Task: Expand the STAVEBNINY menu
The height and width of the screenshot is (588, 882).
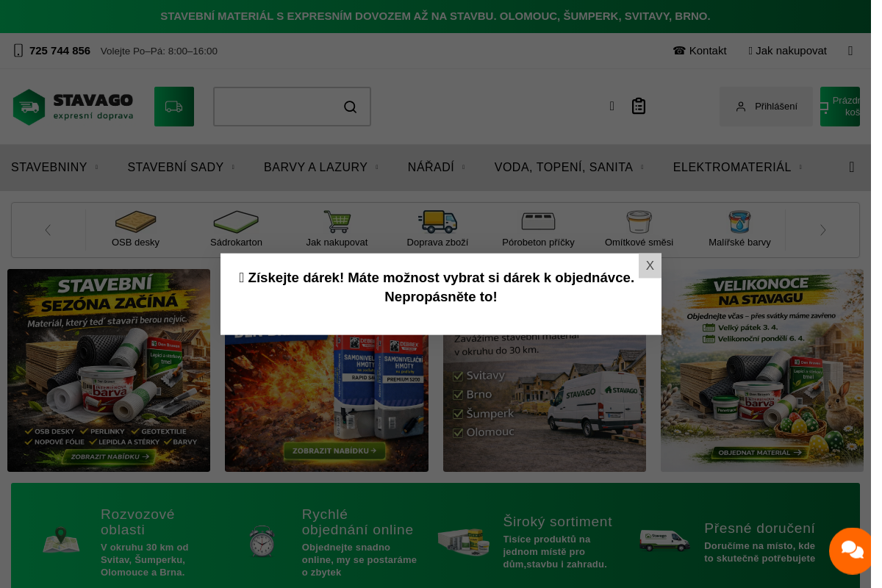Action: [x=49, y=168]
